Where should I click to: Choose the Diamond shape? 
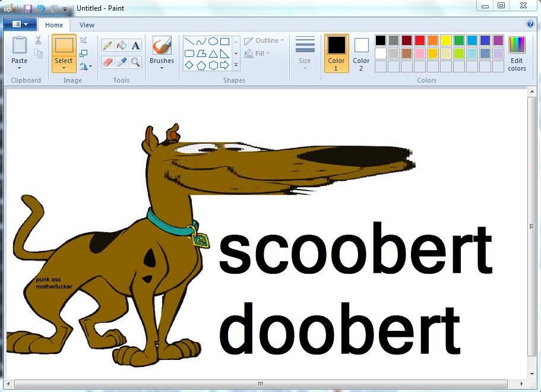pos(189,65)
